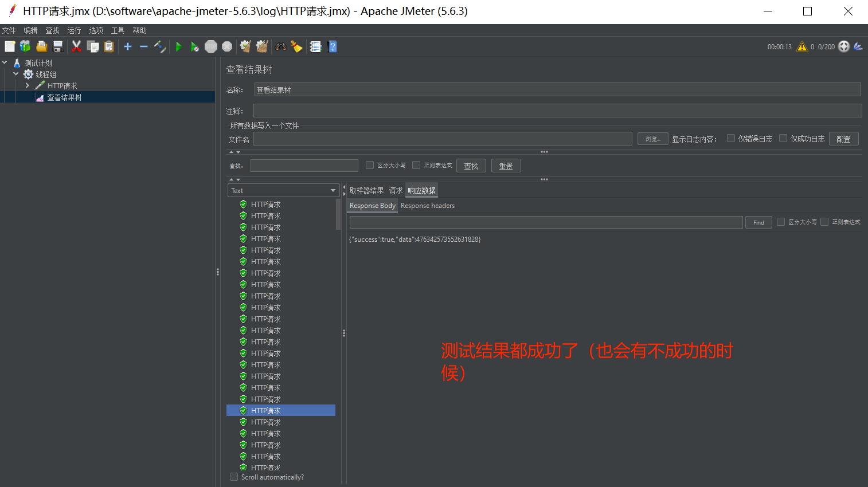Save the test plan with floppy icon

58,46
